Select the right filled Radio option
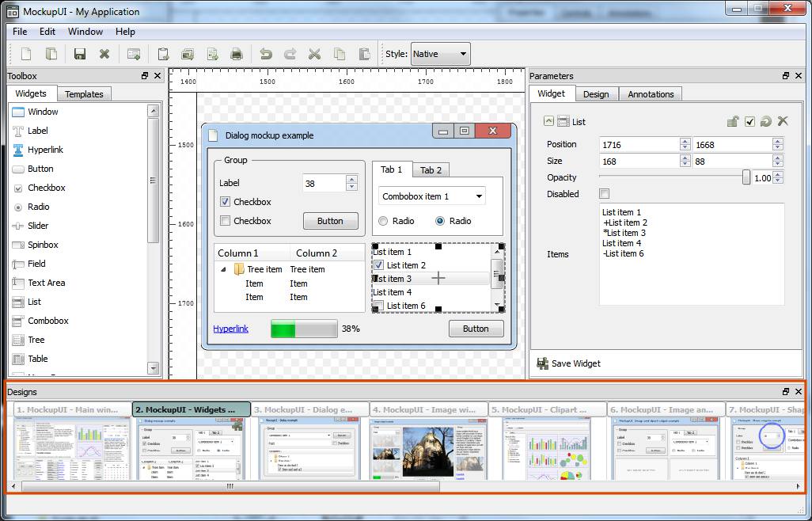The image size is (812, 521). click(x=440, y=221)
